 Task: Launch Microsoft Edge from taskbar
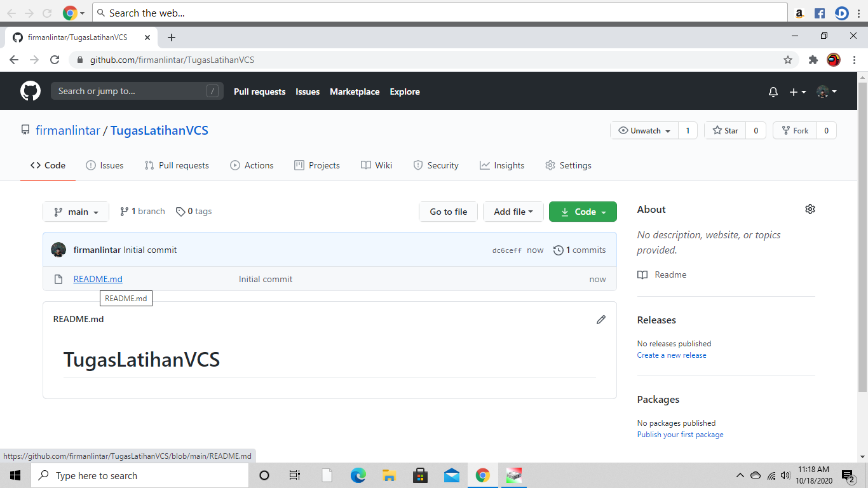click(358, 475)
